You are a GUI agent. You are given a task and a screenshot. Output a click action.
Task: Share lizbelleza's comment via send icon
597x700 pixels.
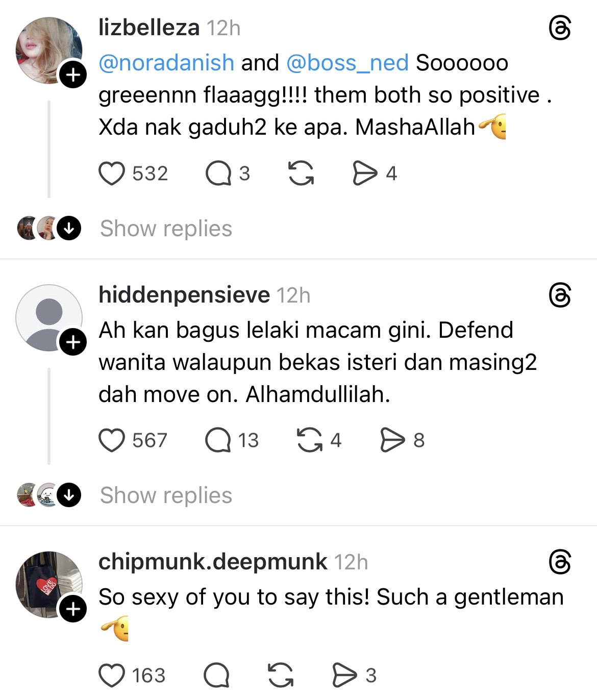(364, 173)
